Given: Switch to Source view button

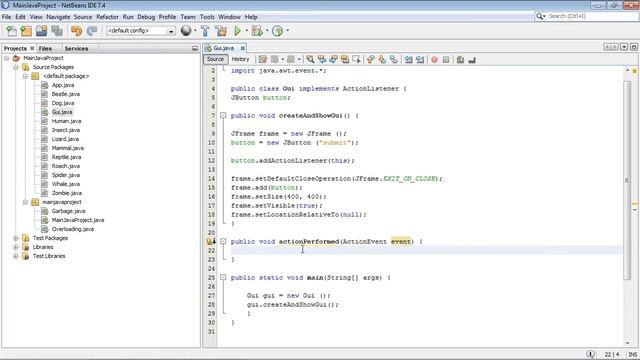Looking at the screenshot, I should coord(216,59).
